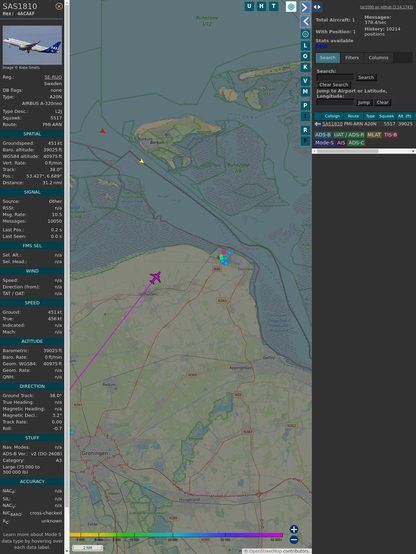Open the SE-RUO registration link

[x=53, y=77]
